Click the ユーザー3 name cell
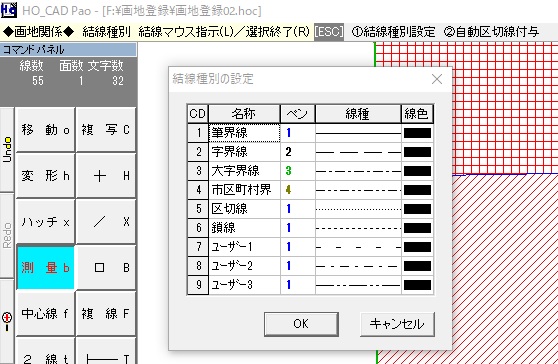Image resolution: width=558 pixels, height=364 pixels. 244,285
